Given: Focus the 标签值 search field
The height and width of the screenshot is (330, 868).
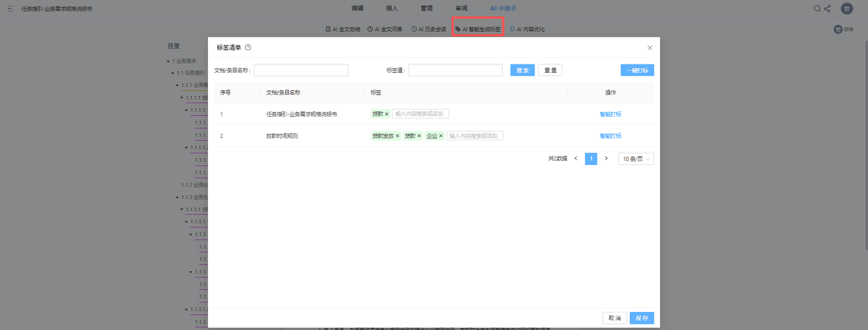Looking at the screenshot, I should 456,70.
